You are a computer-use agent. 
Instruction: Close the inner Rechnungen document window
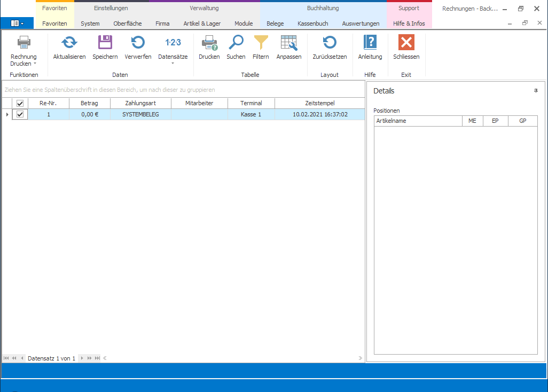click(x=539, y=23)
